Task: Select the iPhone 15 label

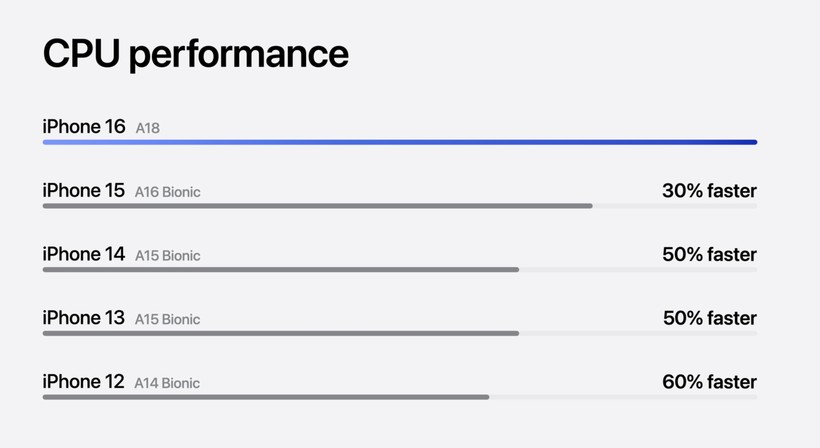Action: point(84,190)
